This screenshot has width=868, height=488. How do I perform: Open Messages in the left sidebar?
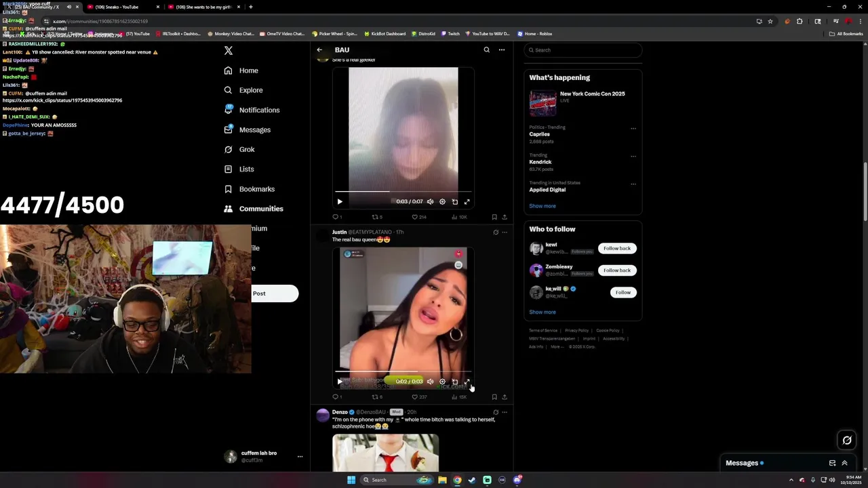coord(247,129)
